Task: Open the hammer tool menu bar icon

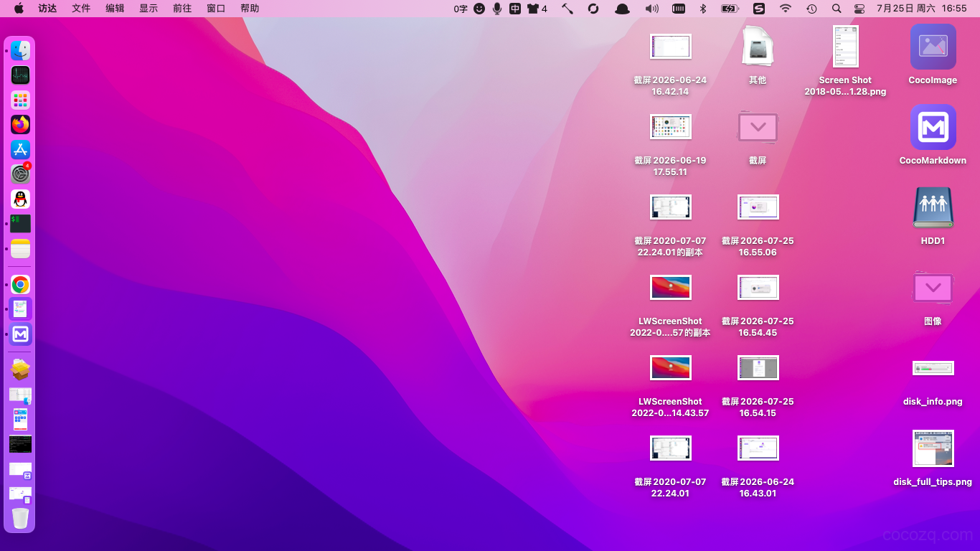Action: tap(567, 9)
